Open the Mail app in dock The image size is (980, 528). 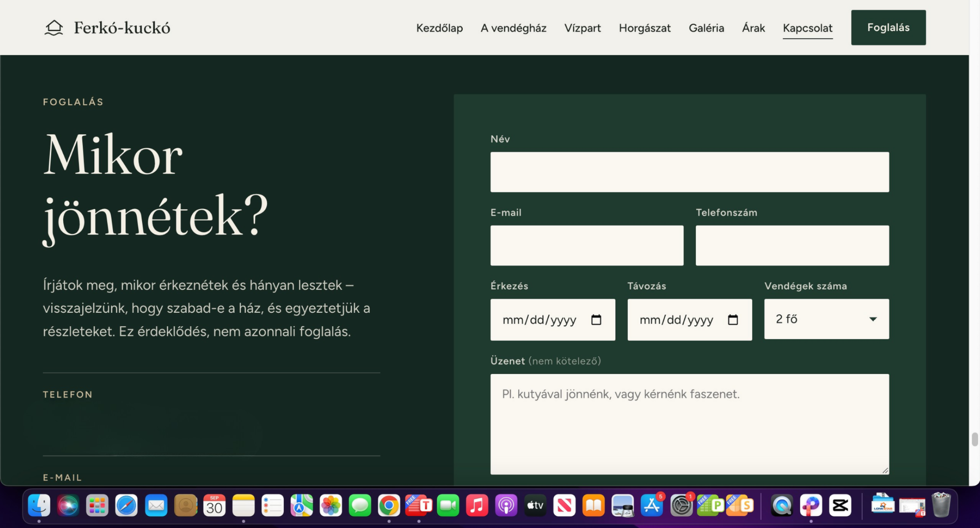tap(156, 505)
